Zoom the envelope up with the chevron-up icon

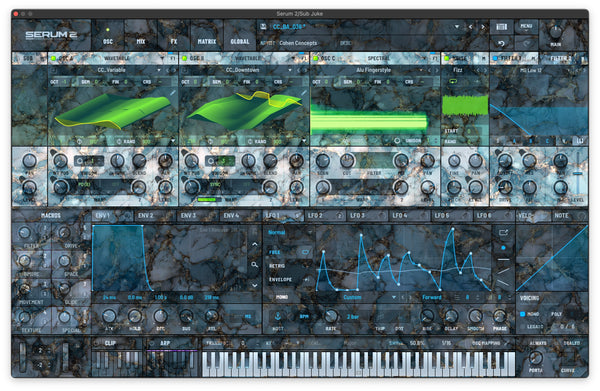tap(254, 244)
